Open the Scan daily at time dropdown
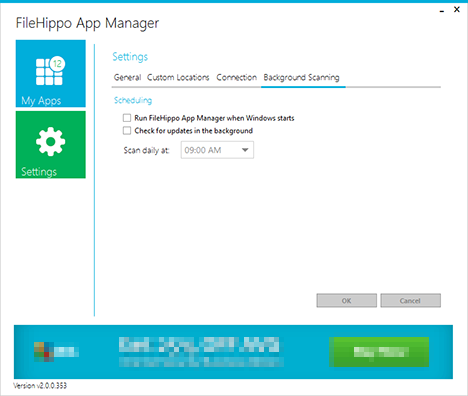This screenshot has height=396, width=468. pyautogui.click(x=217, y=150)
